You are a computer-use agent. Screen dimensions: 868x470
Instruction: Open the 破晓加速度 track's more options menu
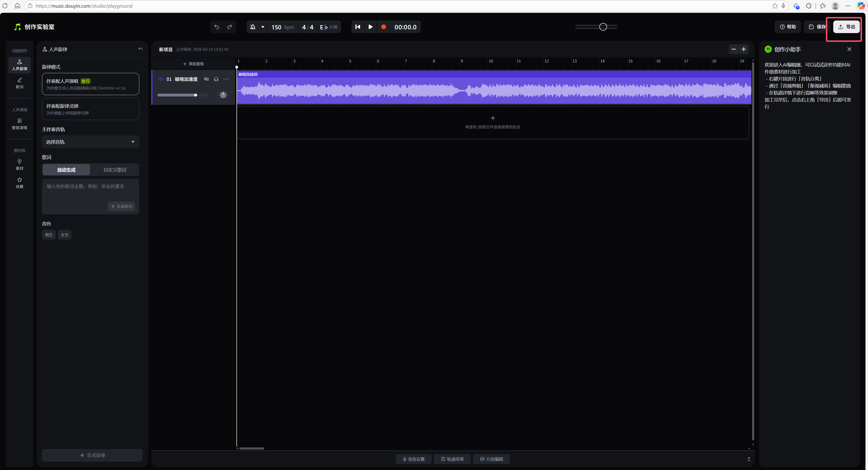point(226,79)
